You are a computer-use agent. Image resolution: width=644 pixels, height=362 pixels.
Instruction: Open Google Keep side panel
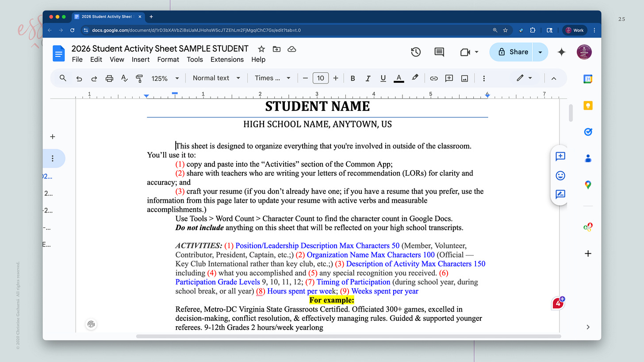588,106
